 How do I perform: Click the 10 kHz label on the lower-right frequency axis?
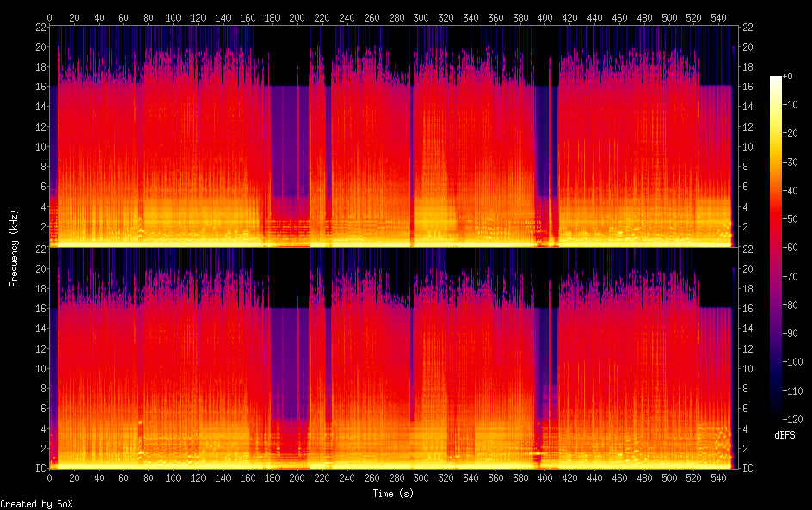747,368
